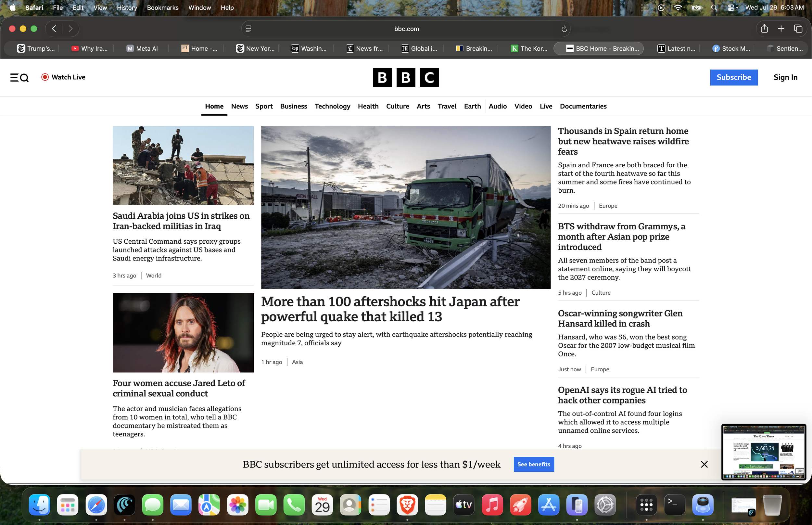Switch to the The Kor... tab
The width and height of the screenshot is (812, 525).
coord(529,48)
